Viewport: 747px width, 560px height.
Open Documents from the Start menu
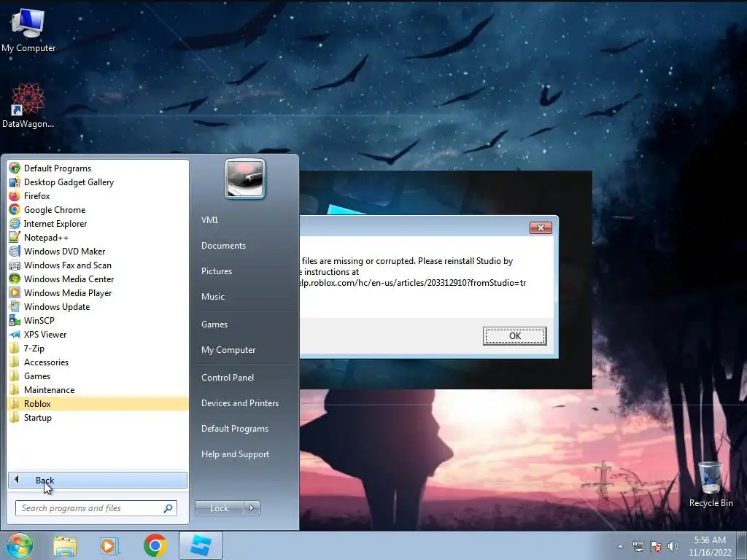point(223,245)
